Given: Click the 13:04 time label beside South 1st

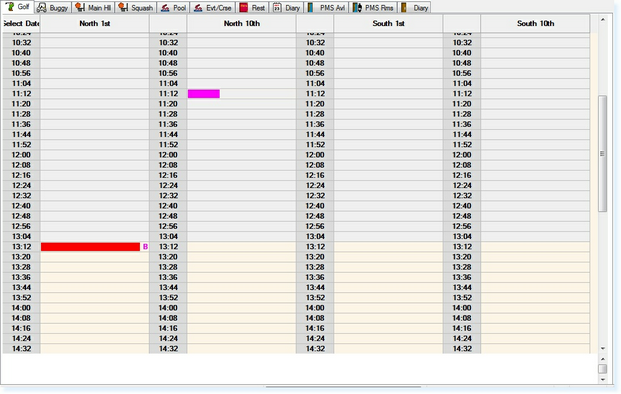Looking at the screenshot, I should coord(315,236).
